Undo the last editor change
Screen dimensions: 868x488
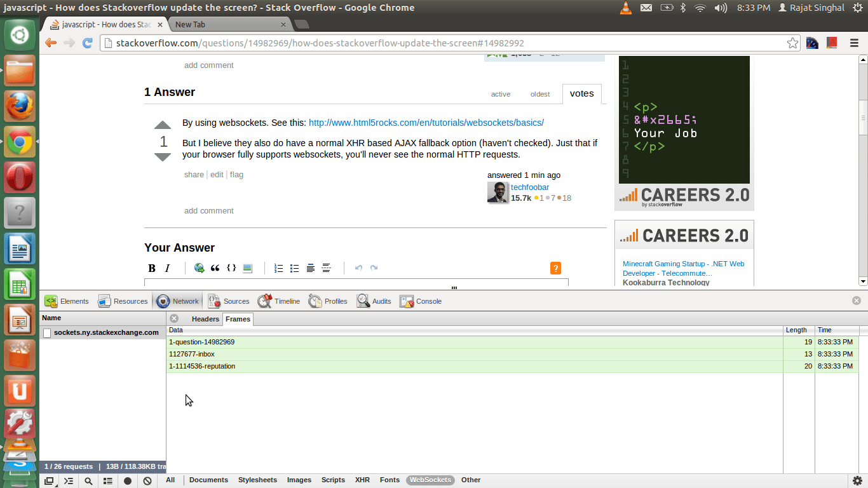pyautogui.click(x=358, y=268)
